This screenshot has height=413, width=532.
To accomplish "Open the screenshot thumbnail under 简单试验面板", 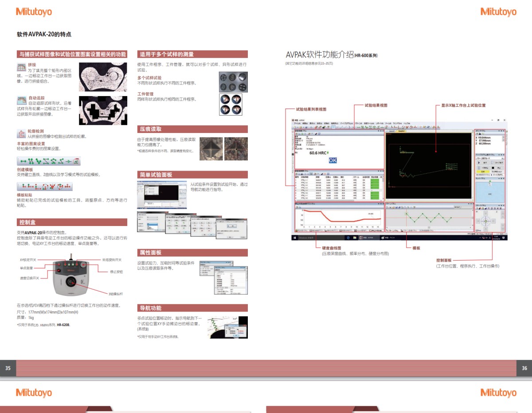I will 163,194.
